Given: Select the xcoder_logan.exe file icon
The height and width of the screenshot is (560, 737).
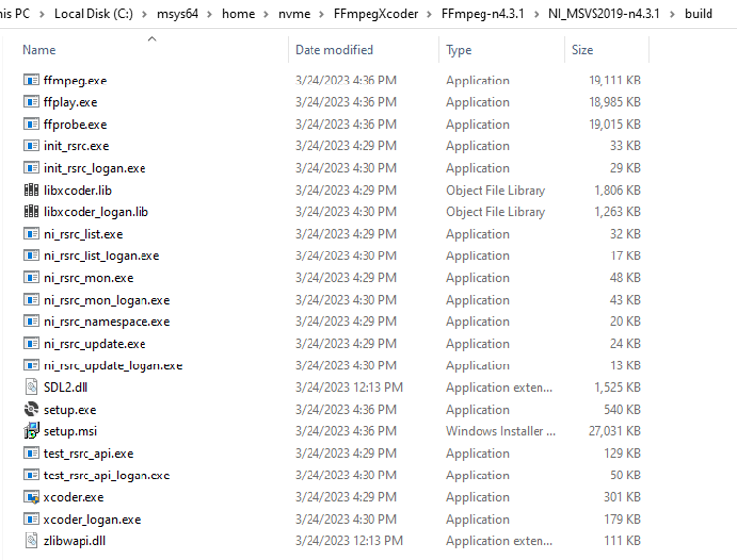Looking at the screenshot, I should coord(31,519).
